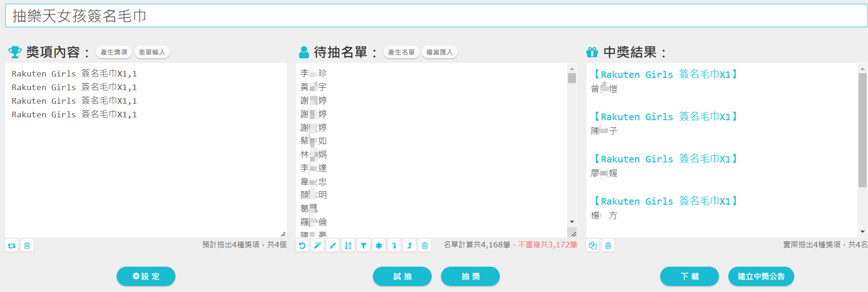868x292 pixels.
Task: Click the retweet/swap icon under the prize list
Action: 12,246
